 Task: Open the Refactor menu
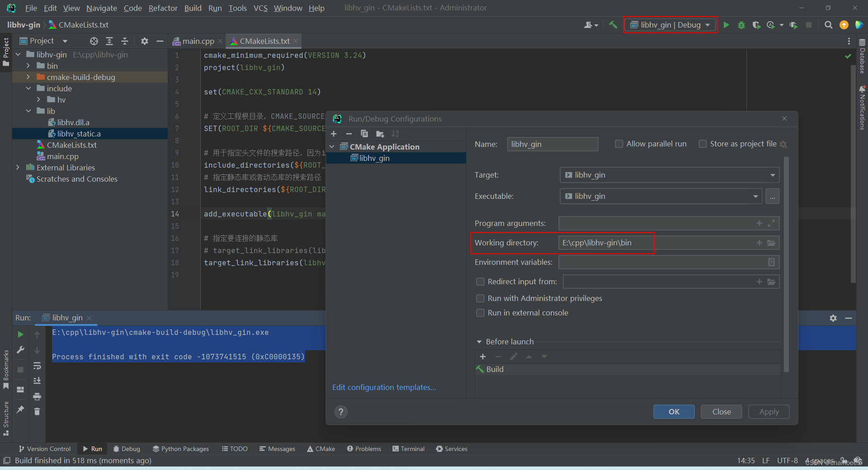(162, 8)
